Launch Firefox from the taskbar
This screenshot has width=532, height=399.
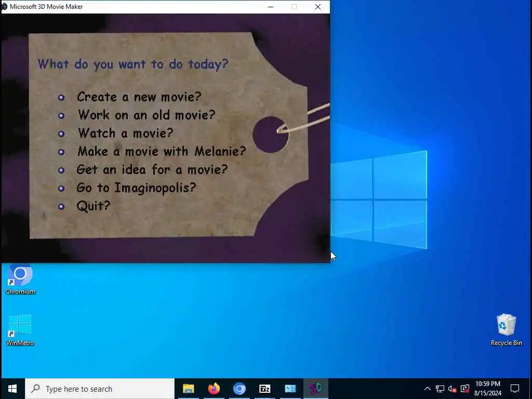point(214,389)
